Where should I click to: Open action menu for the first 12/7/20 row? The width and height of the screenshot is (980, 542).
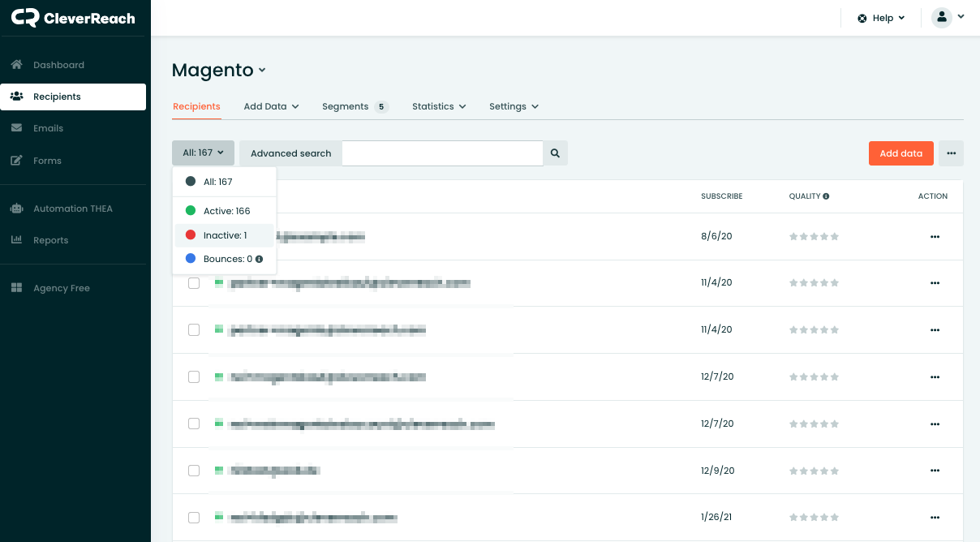coord(935,377)
